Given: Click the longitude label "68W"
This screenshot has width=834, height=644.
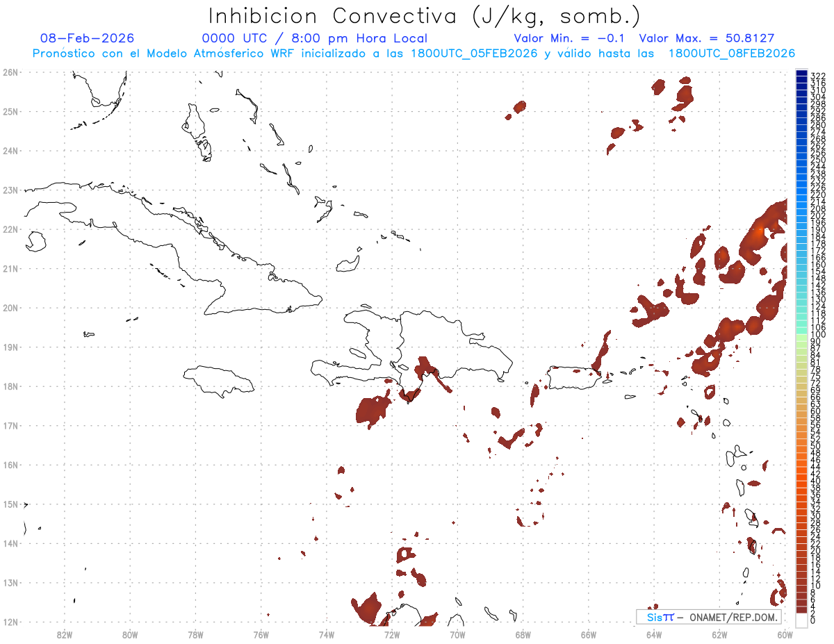Looking at the screenshot, I should click(x=523, y=634).
